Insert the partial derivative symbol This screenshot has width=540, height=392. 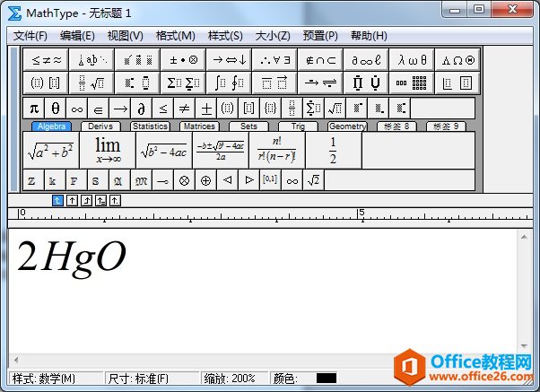click(141, 109)
